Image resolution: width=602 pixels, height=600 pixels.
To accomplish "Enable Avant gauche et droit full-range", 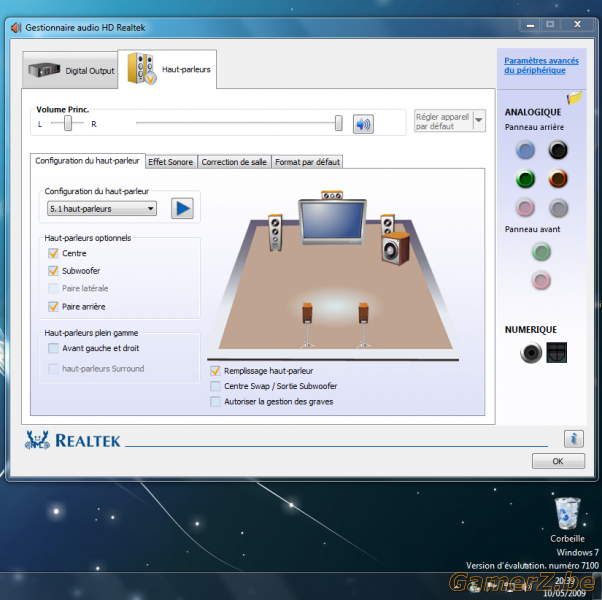I will click(x=53, y=348).
